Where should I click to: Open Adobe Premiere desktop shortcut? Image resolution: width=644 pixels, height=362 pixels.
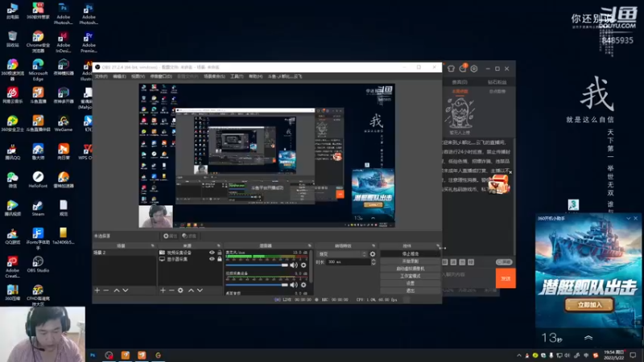[x=89, y=42]
